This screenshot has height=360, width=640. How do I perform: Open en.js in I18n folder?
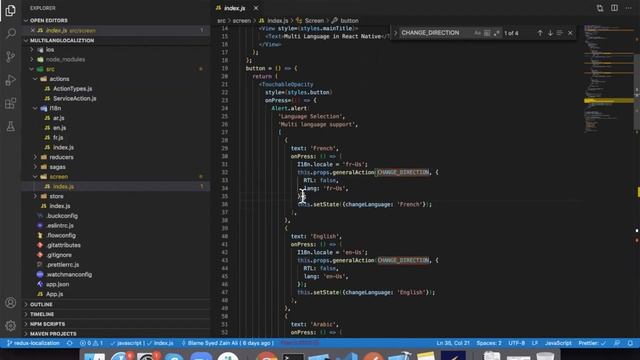59,128
